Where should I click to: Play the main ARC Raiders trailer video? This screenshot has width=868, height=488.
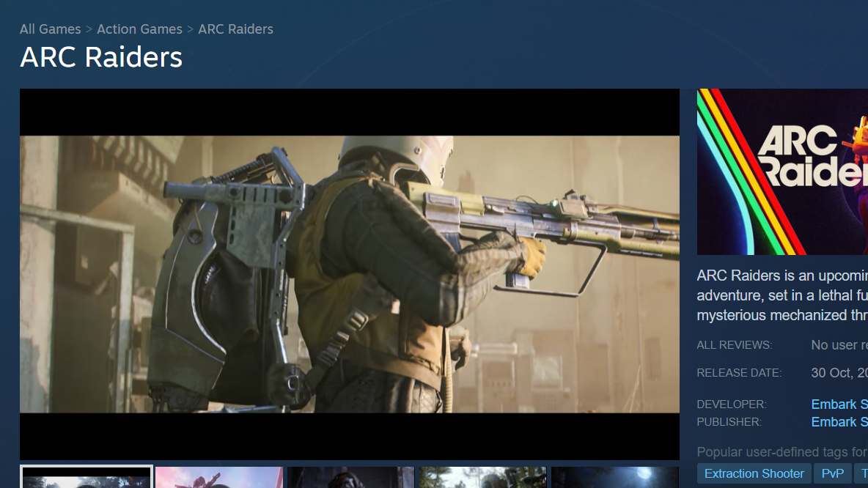coord(349,274)
